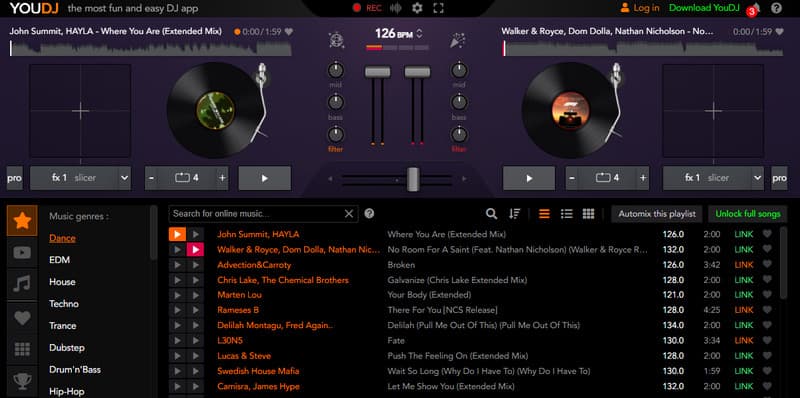Click Automix this playlist button
This screenshot has width=800, height=398.
657,214
